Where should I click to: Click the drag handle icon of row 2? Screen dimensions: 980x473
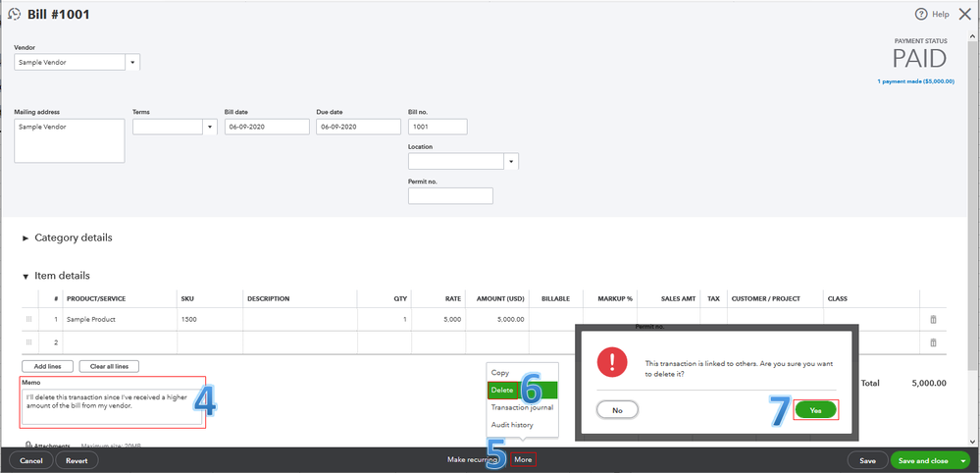[x=28, y=342]
